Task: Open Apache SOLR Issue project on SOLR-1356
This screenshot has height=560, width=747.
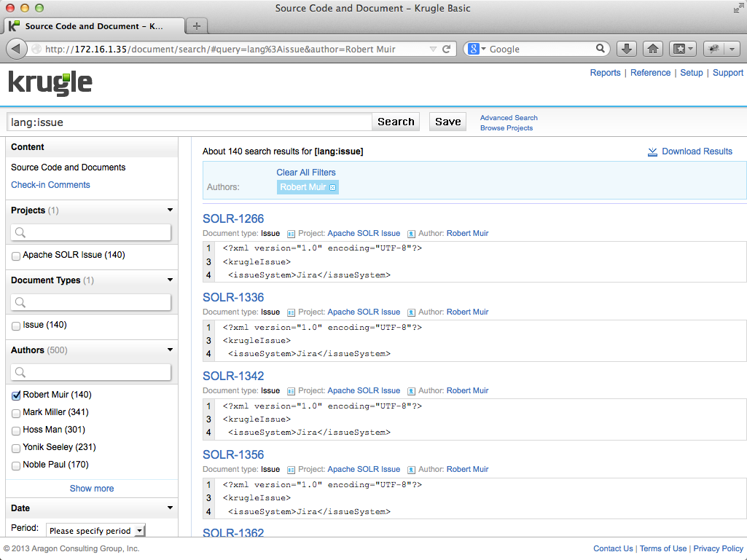Action: point(364,469)
